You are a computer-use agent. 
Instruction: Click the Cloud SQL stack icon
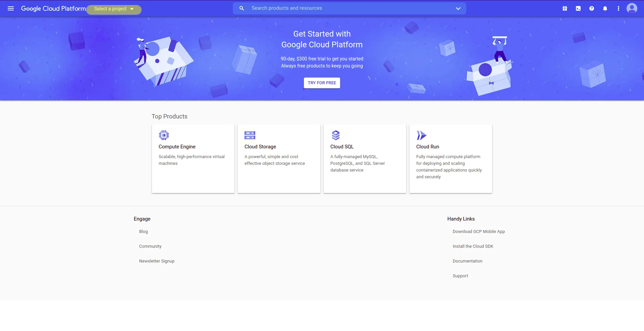(x=336, y=135)
